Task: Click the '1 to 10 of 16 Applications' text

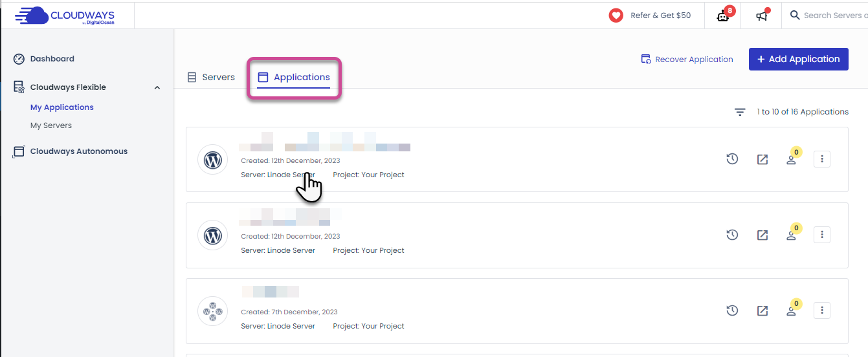Action: click(803, 112)
